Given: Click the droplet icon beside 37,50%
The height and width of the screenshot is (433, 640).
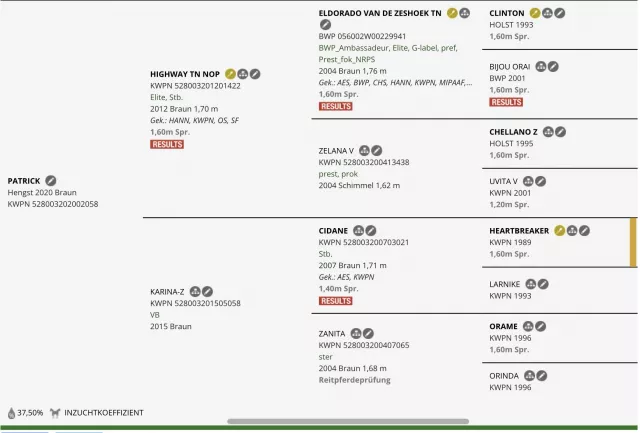Looking at the screenshot, I should (x=11, y=412).
